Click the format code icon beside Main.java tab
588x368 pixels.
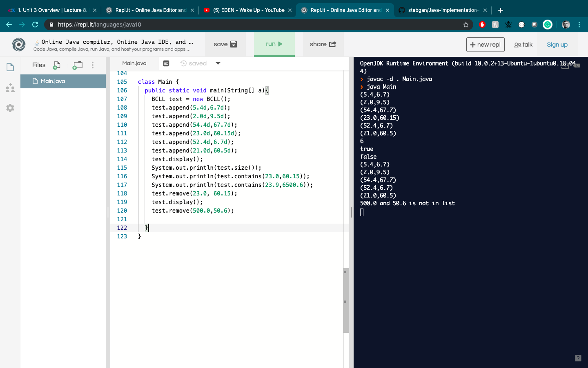166,63
